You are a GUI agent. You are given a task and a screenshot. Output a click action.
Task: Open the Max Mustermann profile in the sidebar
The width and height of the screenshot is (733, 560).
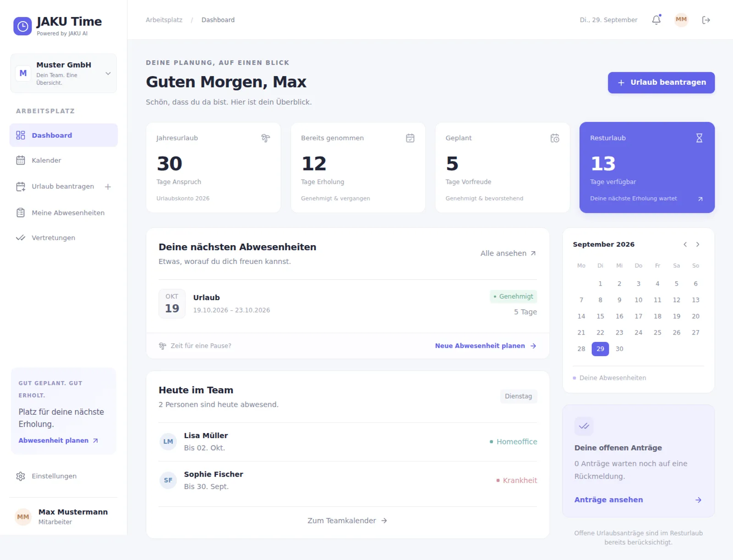point(64,516)
